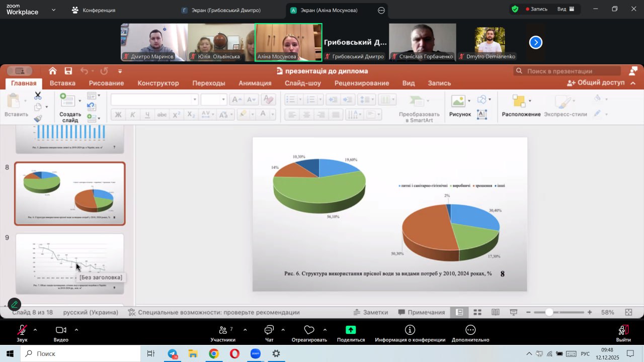
Task: Toggle the Video camera button
Action: [x=61, y=330]
